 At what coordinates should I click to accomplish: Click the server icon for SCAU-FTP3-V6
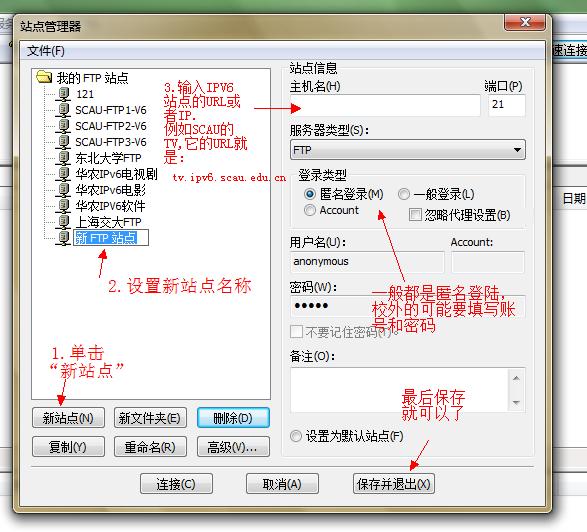click(x=64, y=142)
